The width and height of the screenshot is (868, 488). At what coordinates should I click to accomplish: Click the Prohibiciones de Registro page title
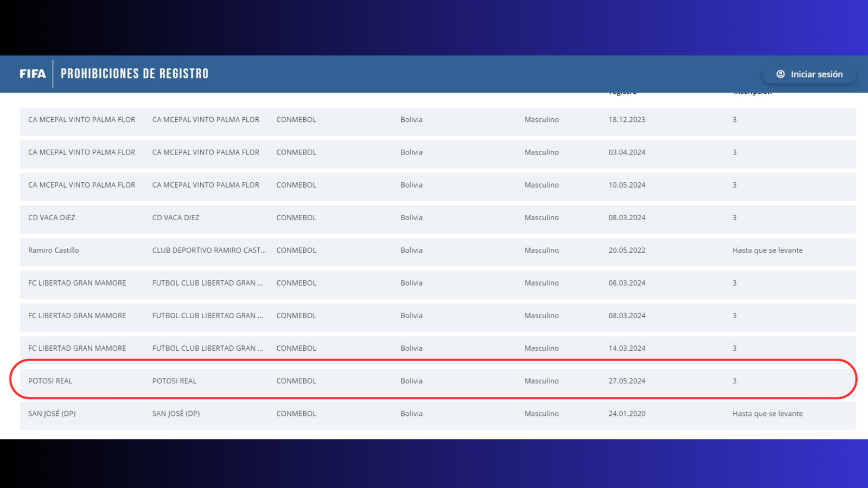135,74
